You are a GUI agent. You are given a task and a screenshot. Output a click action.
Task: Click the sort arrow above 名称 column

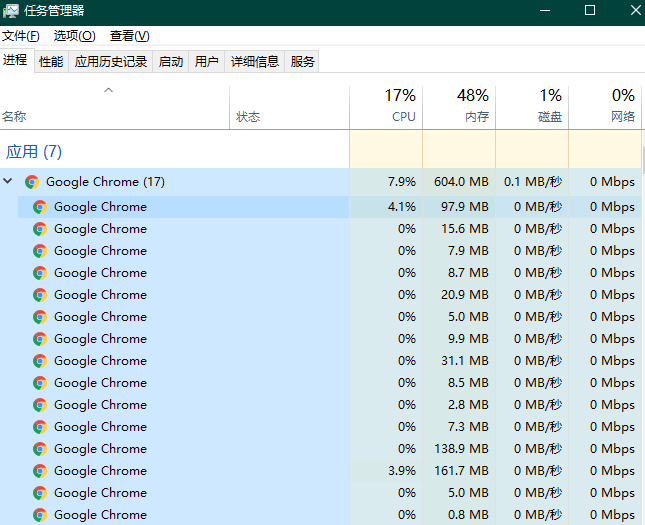(x=108, y=90)
